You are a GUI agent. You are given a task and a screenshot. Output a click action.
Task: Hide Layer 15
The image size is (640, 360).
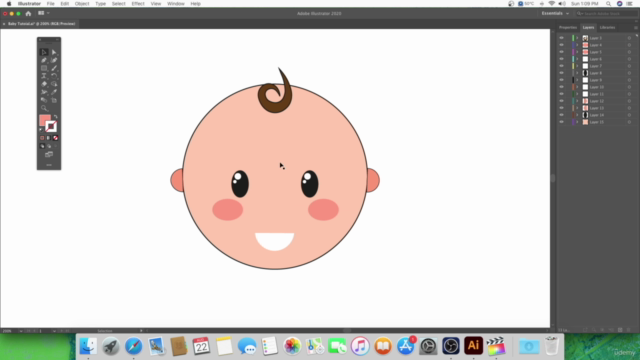pyautogui.click(x=562, y=122)
